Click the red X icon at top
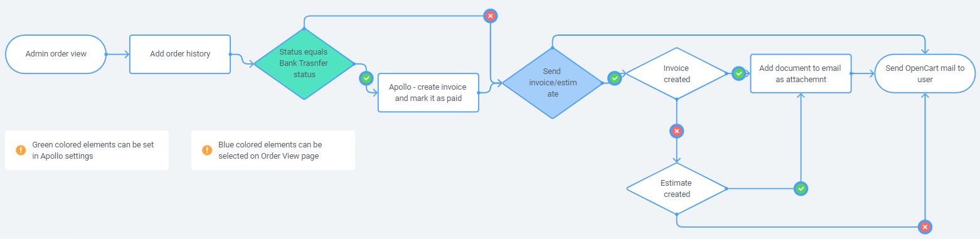The height and width of the screenshot is (239, 980). coord(490,16)
